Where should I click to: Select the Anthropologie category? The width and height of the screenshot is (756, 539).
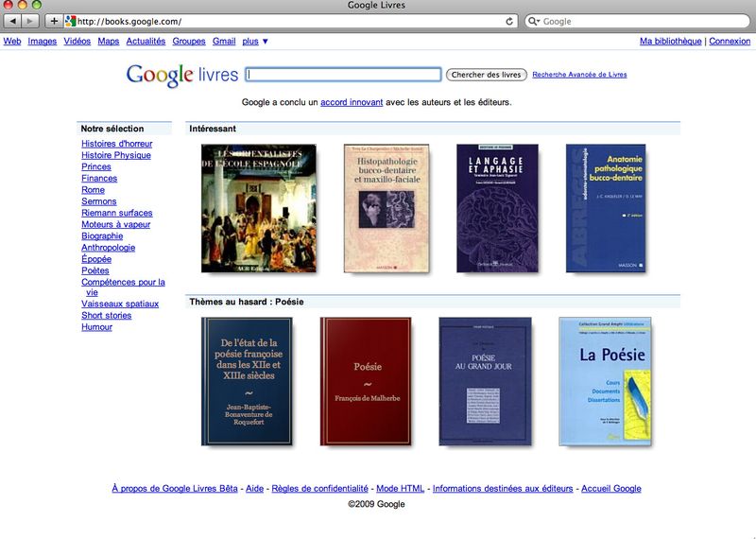[x=108, y=248]
